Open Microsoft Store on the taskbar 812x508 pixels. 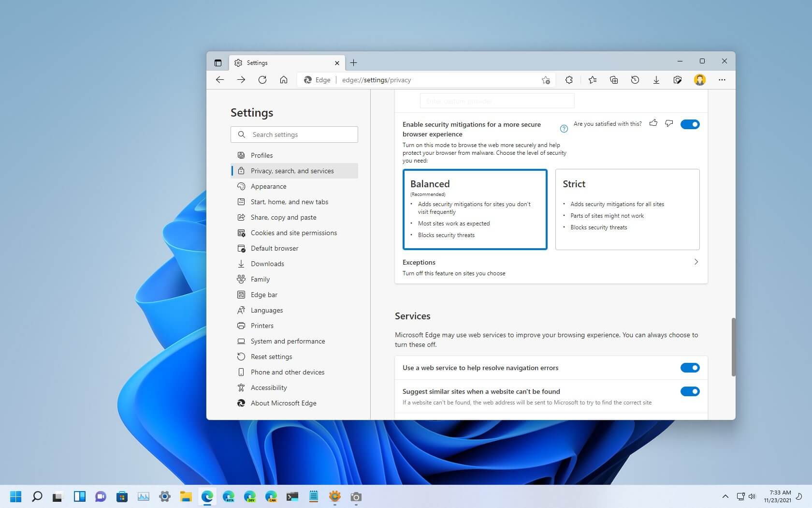click(122, 496)
